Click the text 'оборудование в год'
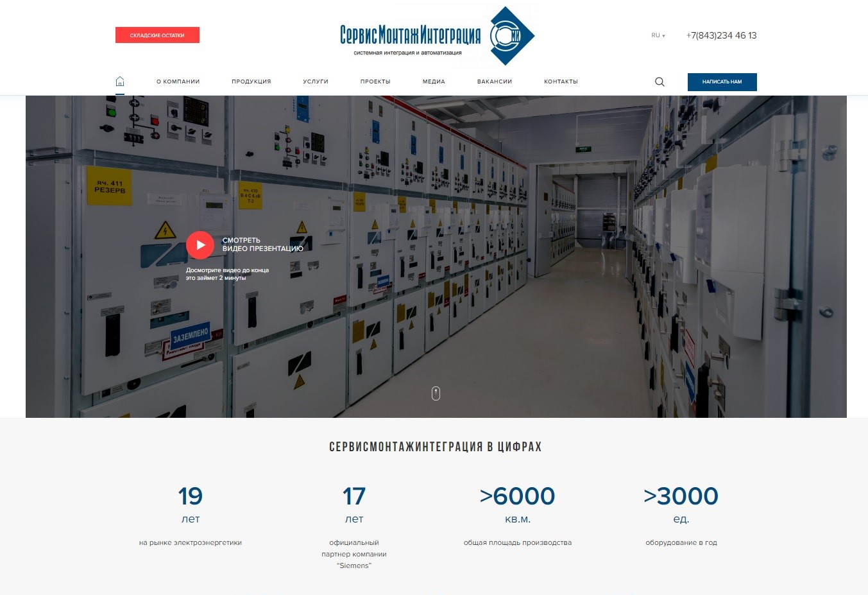Viewport: 868px width, 595px height. click(x=681, y=543)
